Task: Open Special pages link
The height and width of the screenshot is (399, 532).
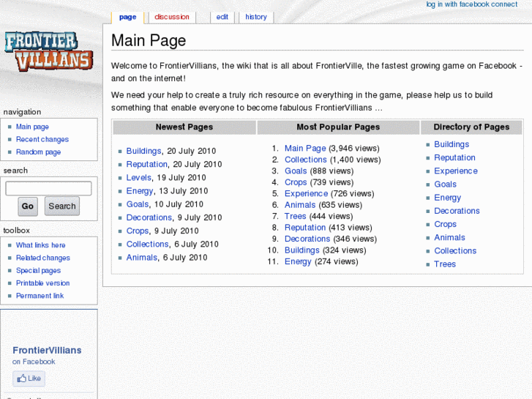Action: click(x=38, y=270)
